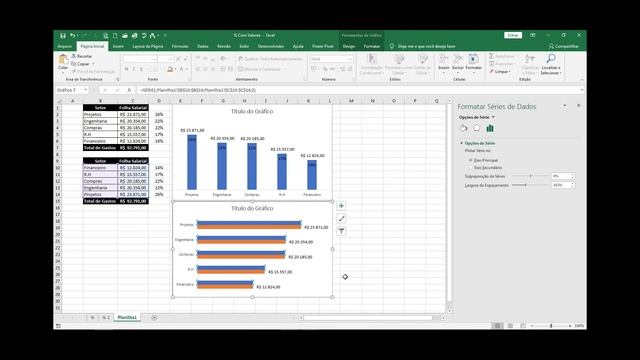Open the Arquivo menu
This screenshot has width=640, height=360.
coord(64,46)
